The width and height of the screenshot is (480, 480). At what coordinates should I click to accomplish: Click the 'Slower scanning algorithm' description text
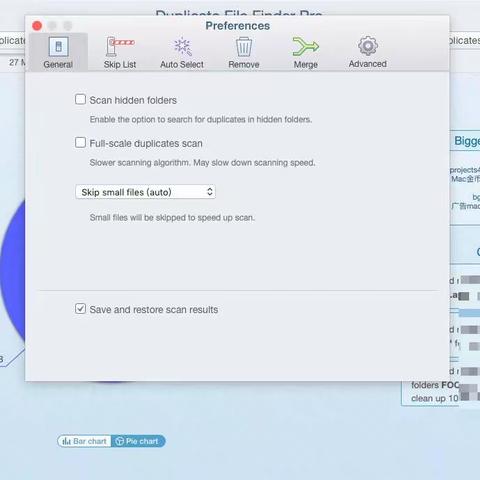tap(202, 163)
